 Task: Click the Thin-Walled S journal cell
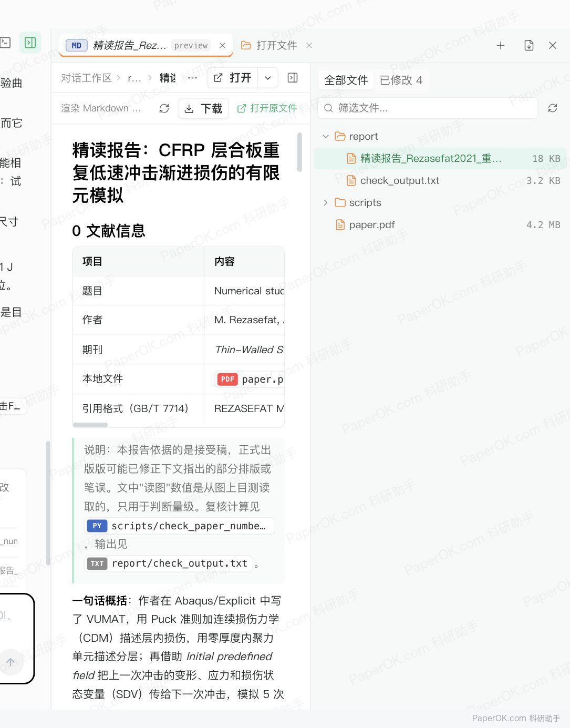(x=244, y=350)
